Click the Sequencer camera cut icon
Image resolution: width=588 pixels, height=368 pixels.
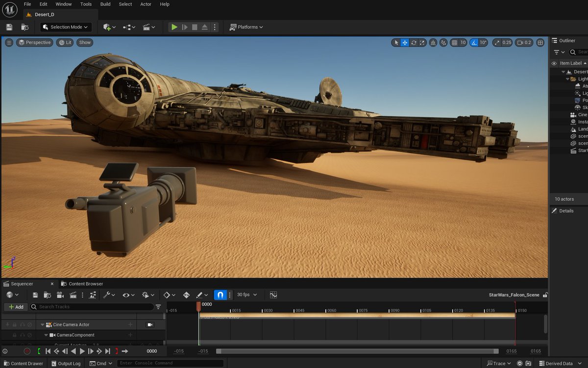[x=60, y=295]
